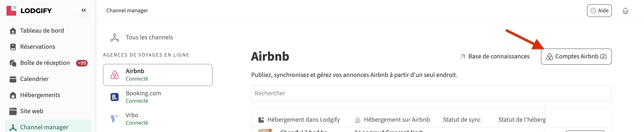Click the +99 unread messages badge
The width and height of the screenshot is (644, 132).
(x=82, y=63)
